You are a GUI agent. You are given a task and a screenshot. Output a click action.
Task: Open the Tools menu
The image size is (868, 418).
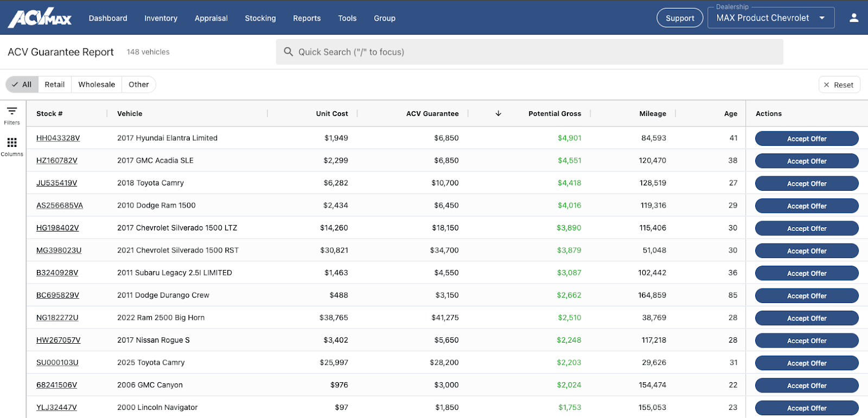point(347,18)
